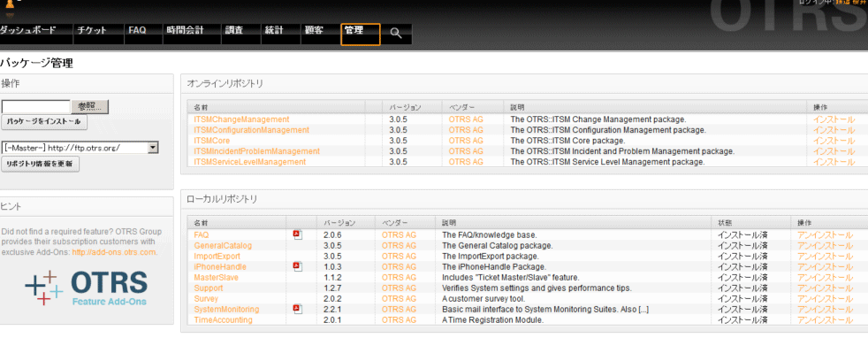Open the search magnifier icon in navigation
This screenshot has height=338, width=868.
[395, 34]
